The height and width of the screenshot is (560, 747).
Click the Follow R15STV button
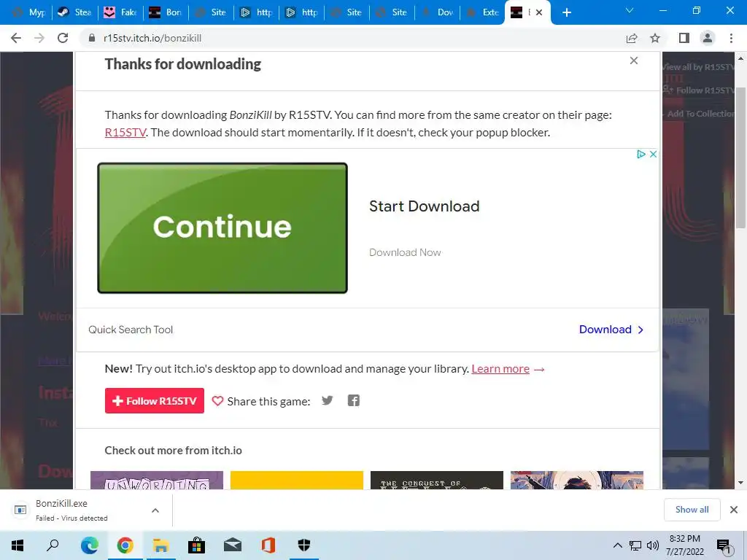155,400
